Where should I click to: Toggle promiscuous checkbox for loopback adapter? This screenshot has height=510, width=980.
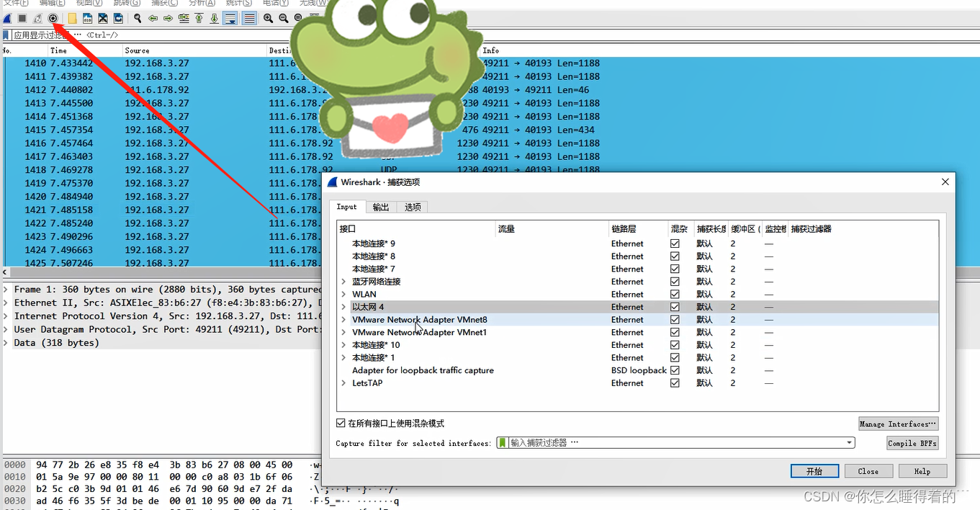[x=675, y=370]
